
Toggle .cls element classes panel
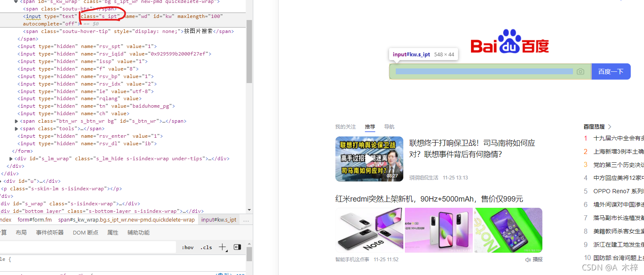click(x=206, y=247)
